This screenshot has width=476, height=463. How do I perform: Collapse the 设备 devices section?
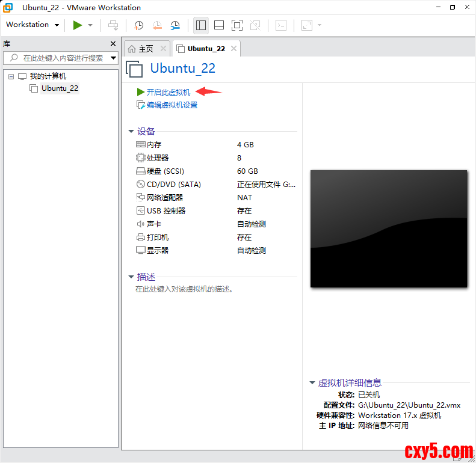pyautogui.click(x=131, y=132)
